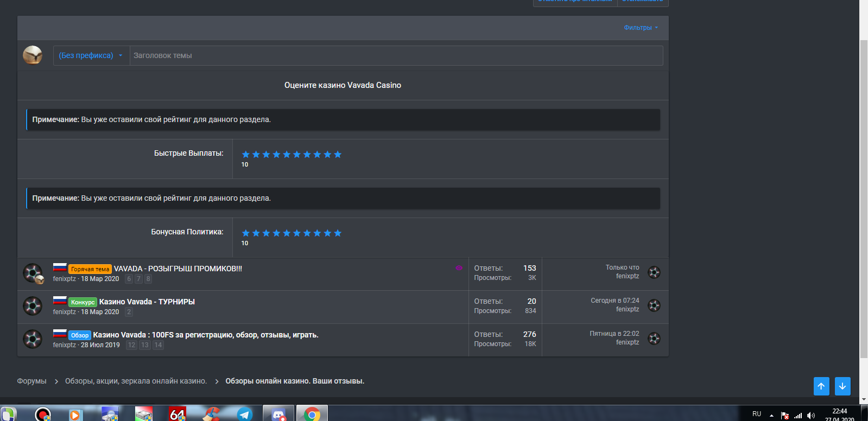The height and width of the screenshot is (421, 868).
Task: Open Обзоры онлайн казино. Ваши отзывы breadcrumb
Action: coord(295,381)
